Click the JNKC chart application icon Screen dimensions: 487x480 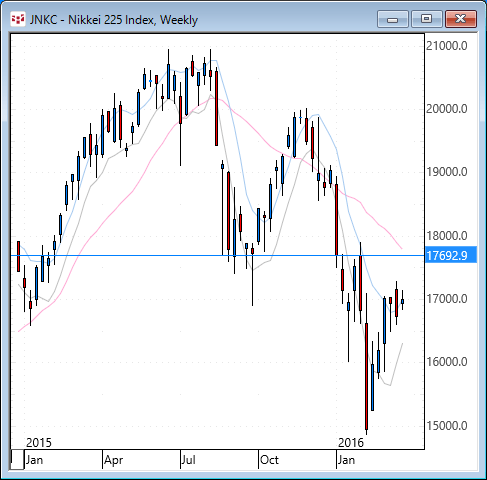click(x=17, y=19)
